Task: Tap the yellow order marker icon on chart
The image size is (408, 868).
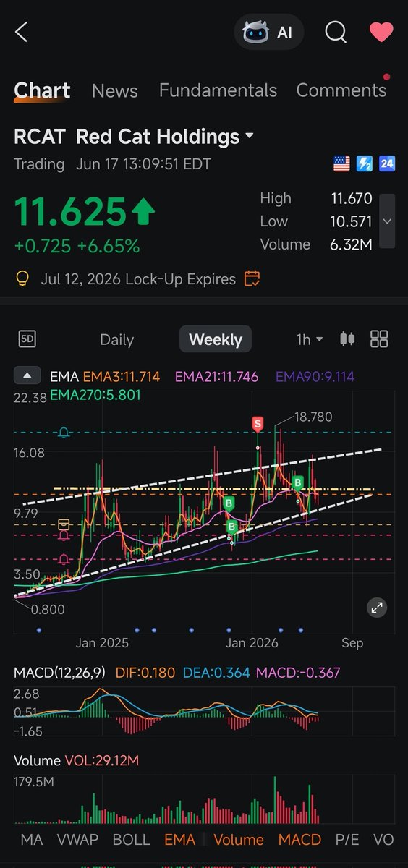Action: click(x=64, y=524)
